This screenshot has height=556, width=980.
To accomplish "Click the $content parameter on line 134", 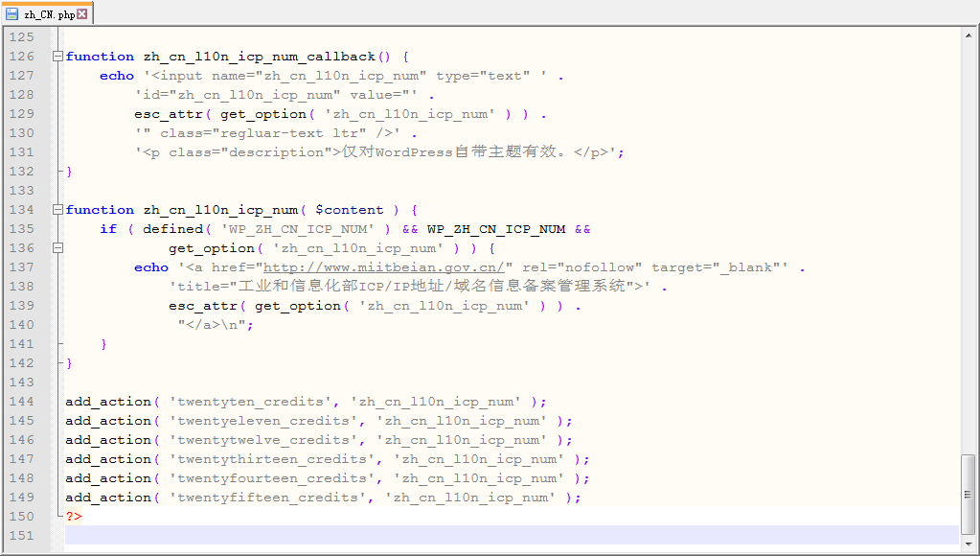I will tap(350, 210).
